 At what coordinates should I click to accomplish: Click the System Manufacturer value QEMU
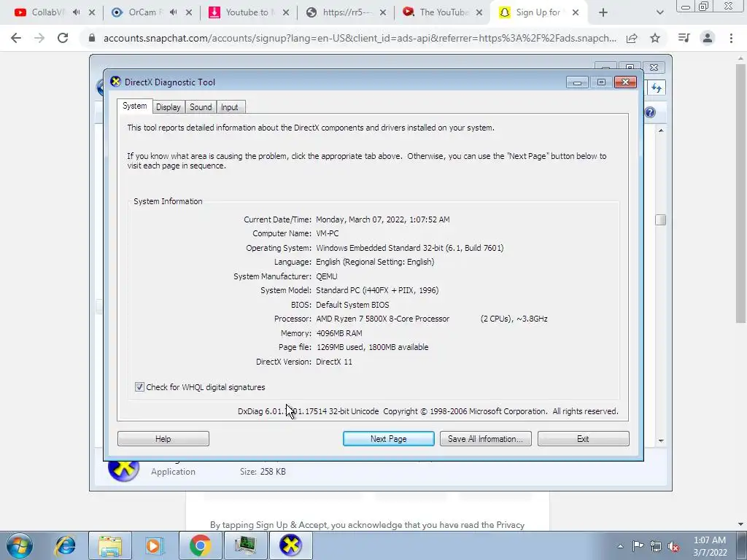[326, 276]
